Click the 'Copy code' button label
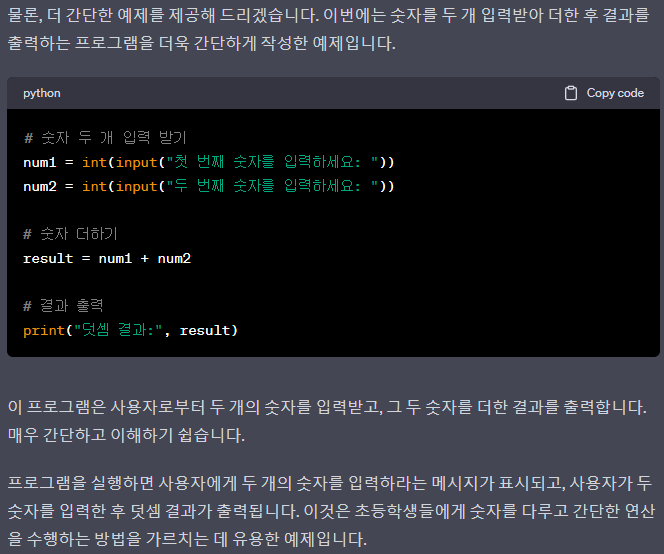Viewport: 664px width, 554px height. pos(615,93)
